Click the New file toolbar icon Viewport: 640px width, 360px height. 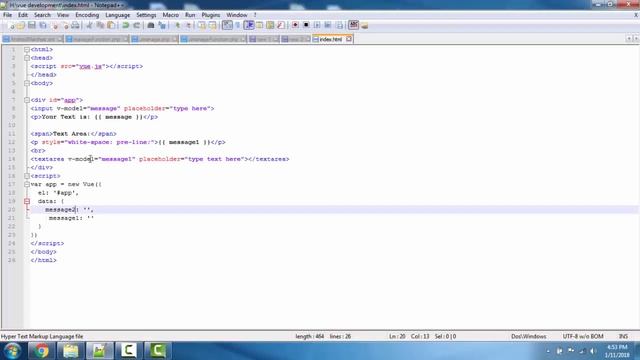(11, 25)
